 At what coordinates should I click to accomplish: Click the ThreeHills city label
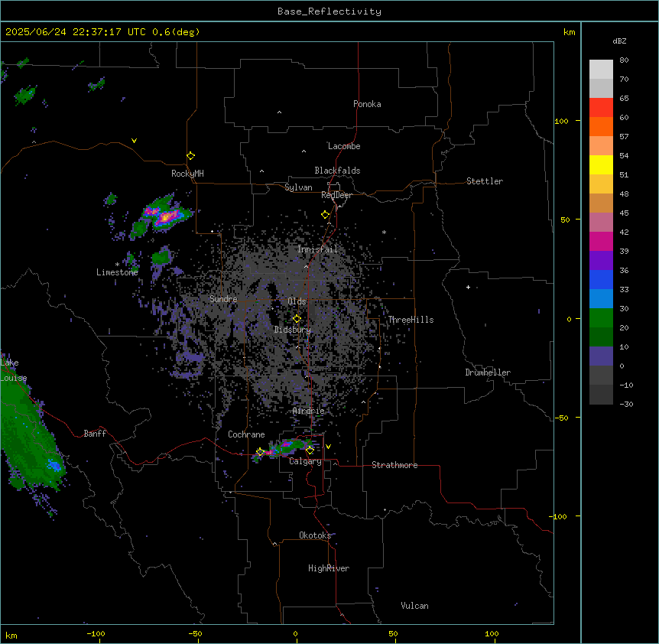pyautogui.click(x=411, y=320)
